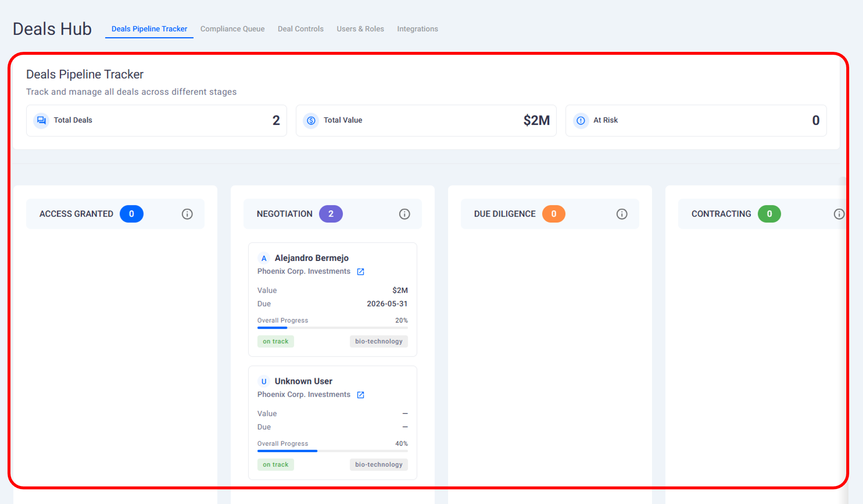The image size is (863, 504).
Task: Open the Integrations tab
Action: (x=417, y=29)
